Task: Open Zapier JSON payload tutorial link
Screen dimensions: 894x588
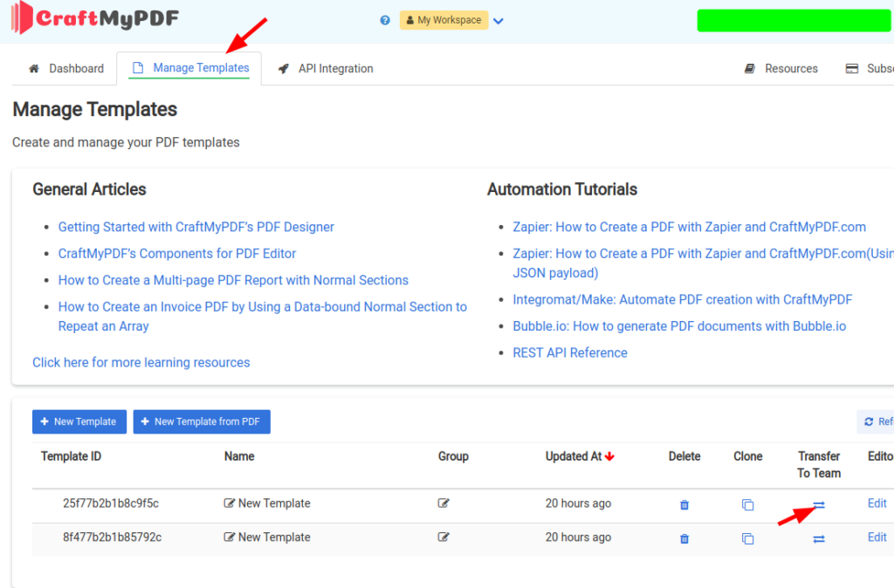Action: (703, 263)
